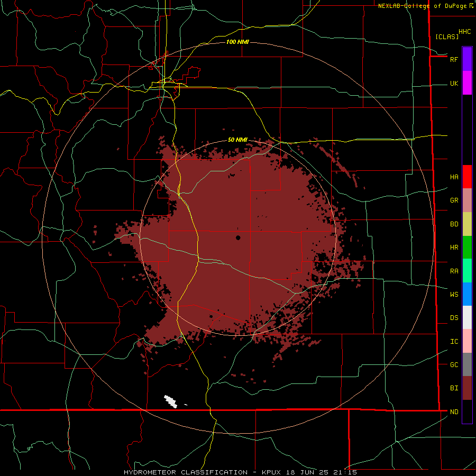This screenshot has height=476, width=476.
Task: Select the WS legend label text
Action: pos(454,295)
